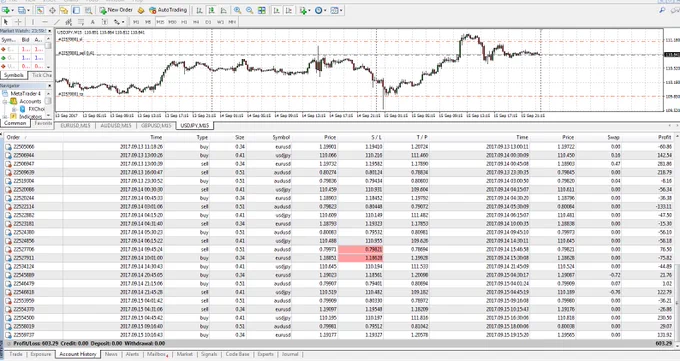The image size is (680, 361).
Task: Select Fibonacci retracement tool
Action: [x=81, y=22]
